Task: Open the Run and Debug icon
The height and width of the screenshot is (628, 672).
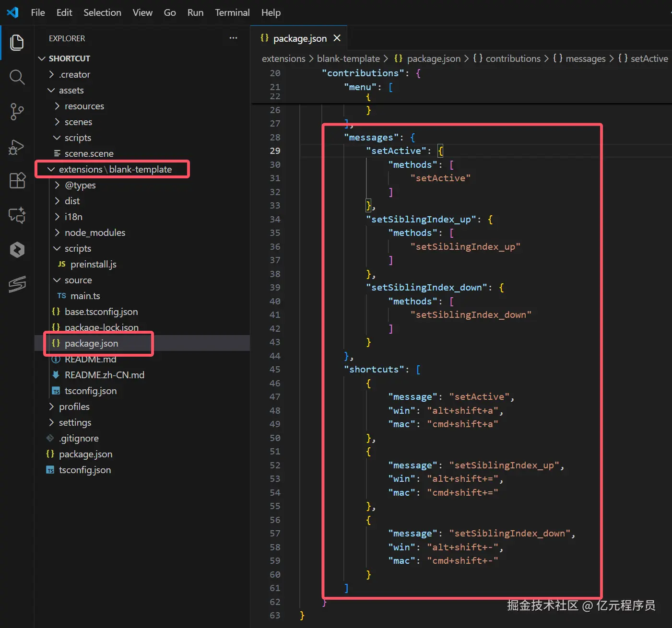Action: 17,146
